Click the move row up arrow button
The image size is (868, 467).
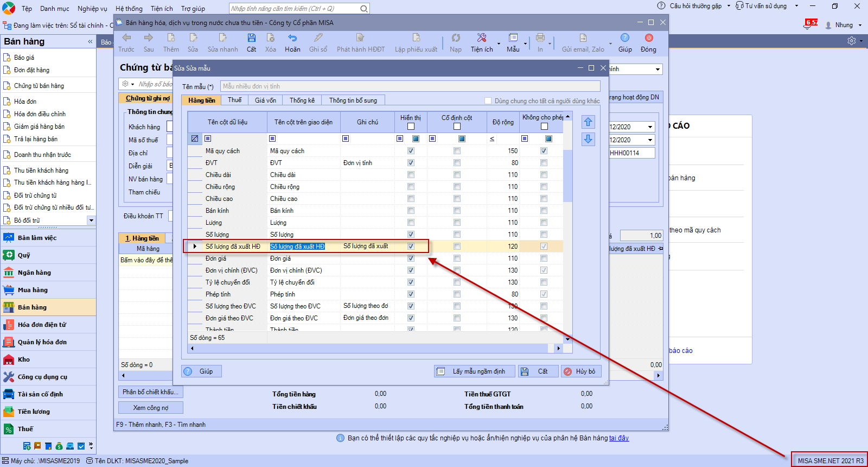[588, 122]
